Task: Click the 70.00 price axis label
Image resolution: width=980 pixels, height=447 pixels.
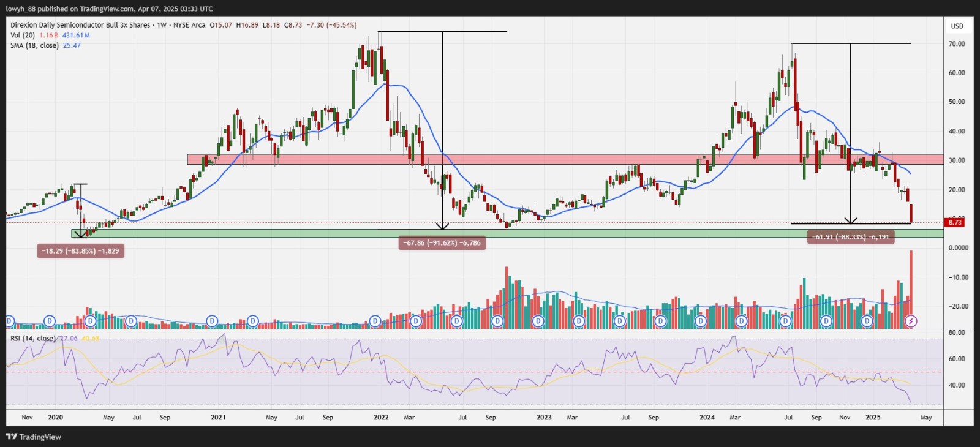Action: 957,44
